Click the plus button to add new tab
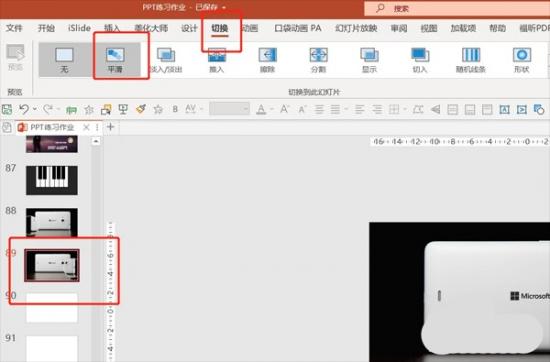This screenshot has height=362, width=550. point(110,127)
